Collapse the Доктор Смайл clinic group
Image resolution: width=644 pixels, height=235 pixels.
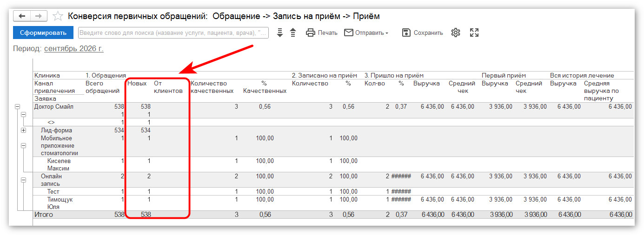point(17,107)
